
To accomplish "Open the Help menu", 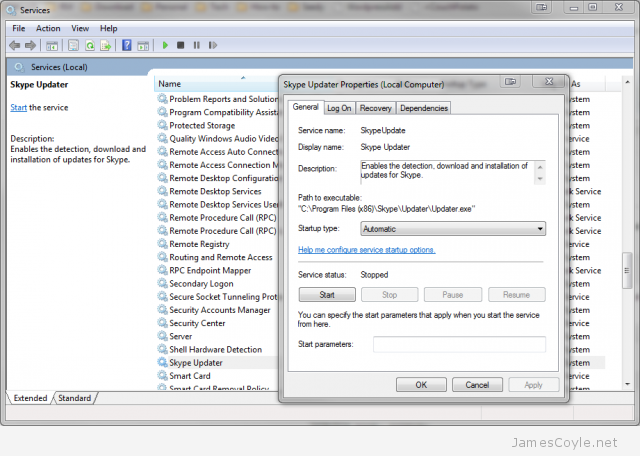I will point(109,28).
